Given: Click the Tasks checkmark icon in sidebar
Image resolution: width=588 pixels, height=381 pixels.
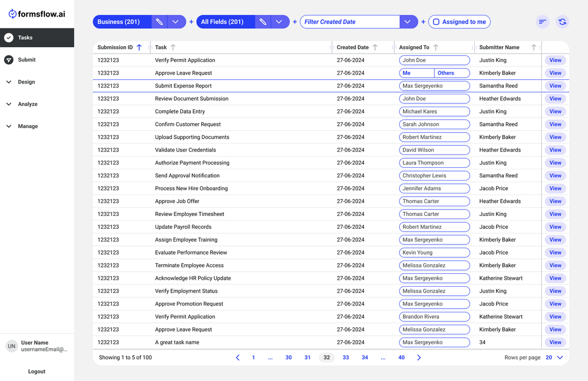Looking at the screenshot, I should click(x=9, y=38).
